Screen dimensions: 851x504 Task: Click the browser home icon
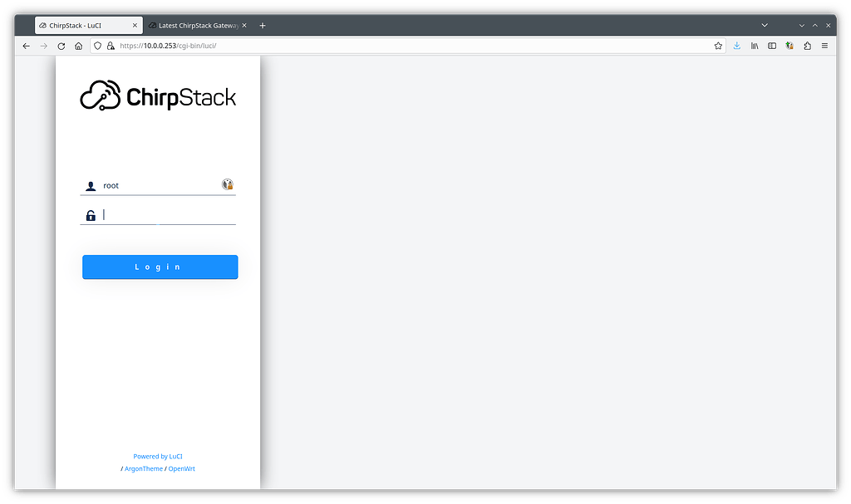point(78,46)
